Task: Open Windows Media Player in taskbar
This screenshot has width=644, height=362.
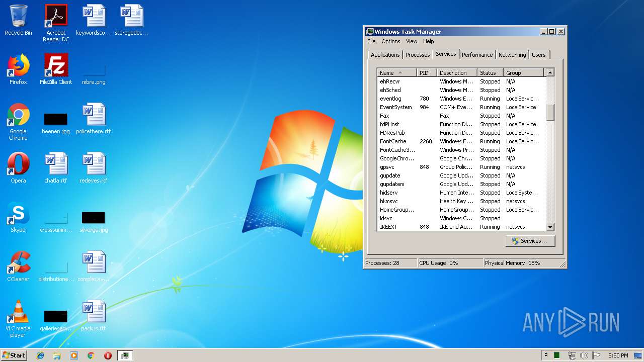Action: (74, 355)
